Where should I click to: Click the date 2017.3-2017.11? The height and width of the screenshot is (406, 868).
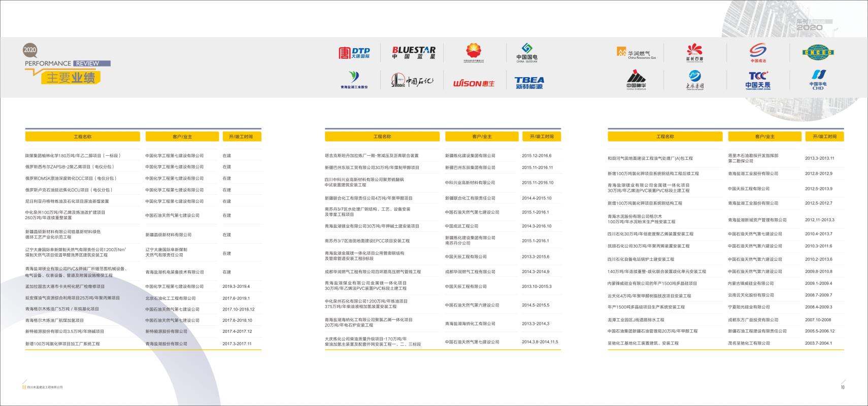click(237, 344)
